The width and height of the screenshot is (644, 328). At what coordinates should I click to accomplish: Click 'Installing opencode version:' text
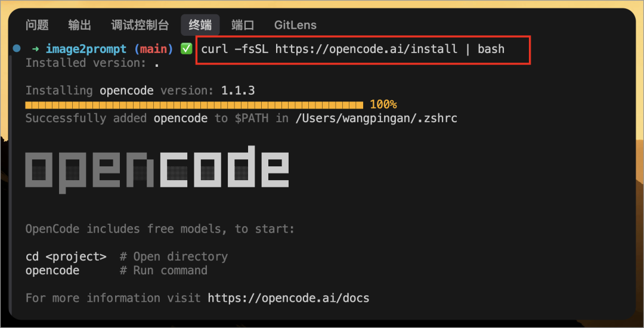[x=119, y=90]
